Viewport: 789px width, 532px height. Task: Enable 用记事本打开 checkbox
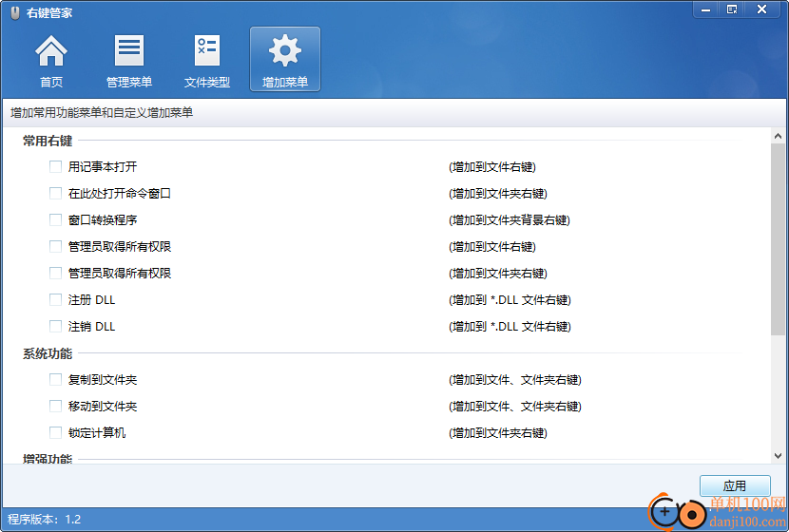[x=55, y=166]
